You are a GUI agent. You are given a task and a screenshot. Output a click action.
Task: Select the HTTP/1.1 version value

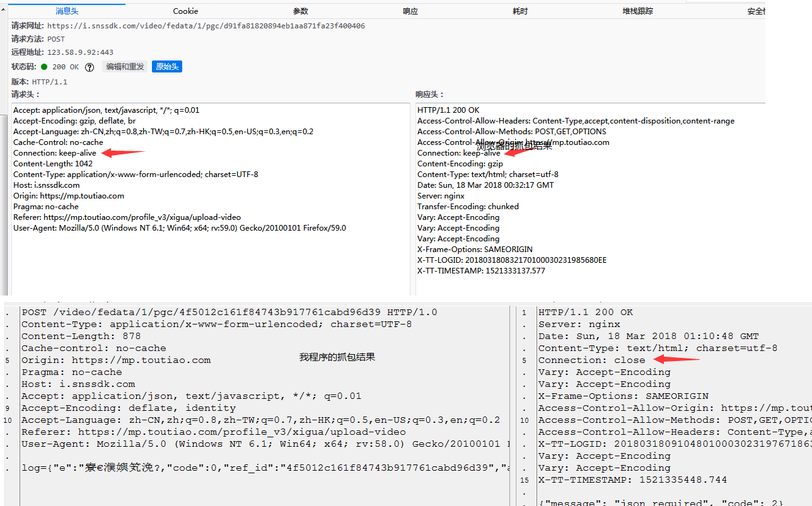[x=50, y=82]
